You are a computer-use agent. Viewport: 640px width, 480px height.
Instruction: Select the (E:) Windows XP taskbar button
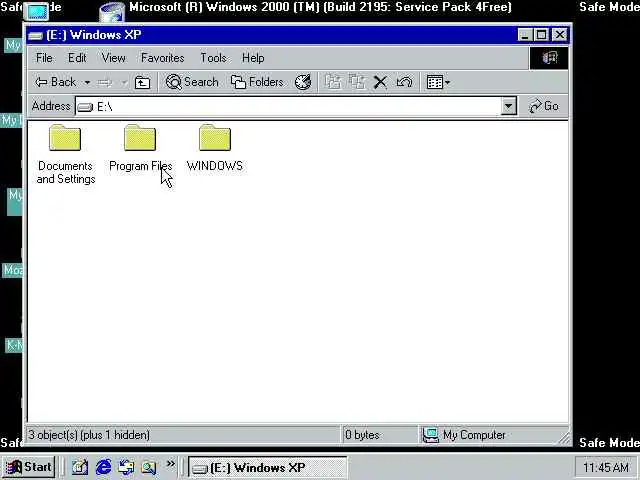tap(268, 468)
